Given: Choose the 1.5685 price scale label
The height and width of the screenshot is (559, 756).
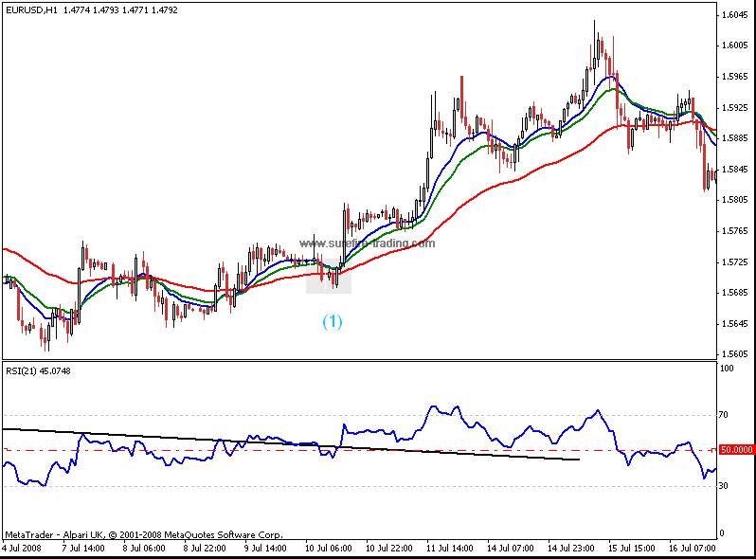Looking at the screenshot, I should pos(735,292).
